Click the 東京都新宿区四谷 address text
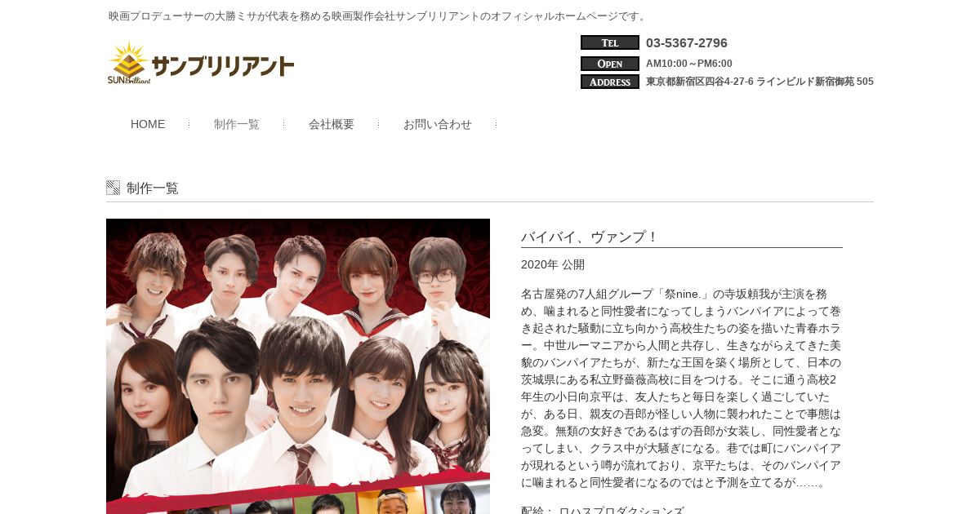This screenshot has height=514, width=980. point(759,82)
